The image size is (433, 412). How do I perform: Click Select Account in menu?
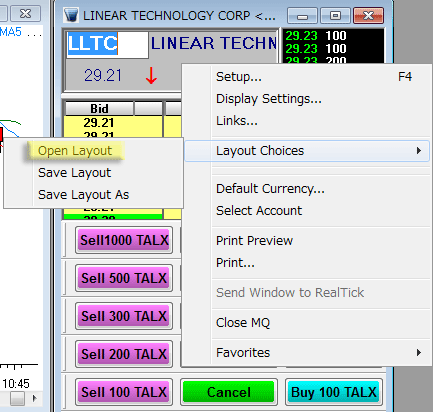[x=307, y=211]
